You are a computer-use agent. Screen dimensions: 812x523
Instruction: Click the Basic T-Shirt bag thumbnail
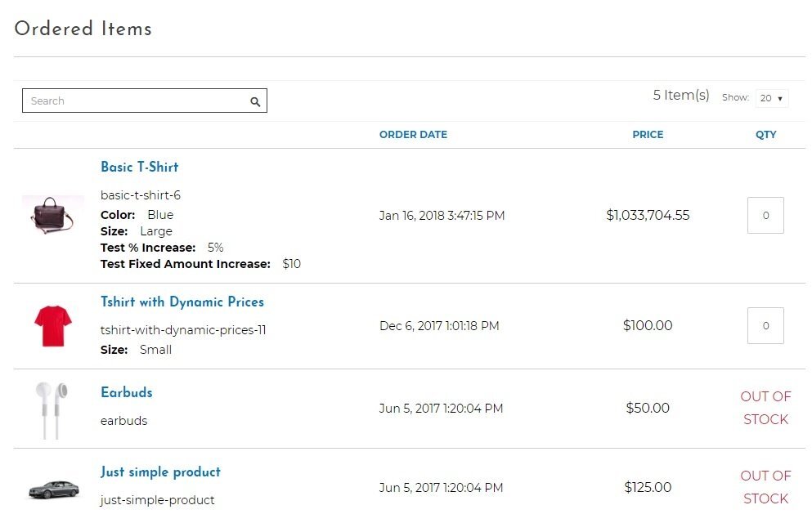click(x=52, y=215)
